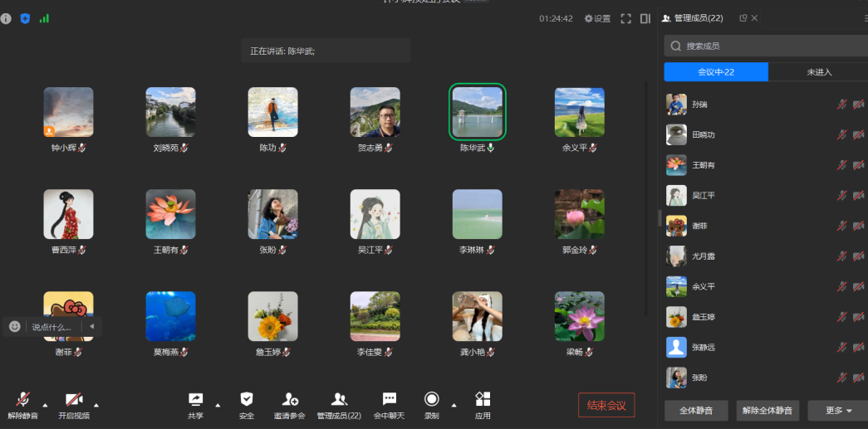Click 余义平's name in the member list
The height and width of the screenshot is (429, 868).
click(x=703, y=287)
